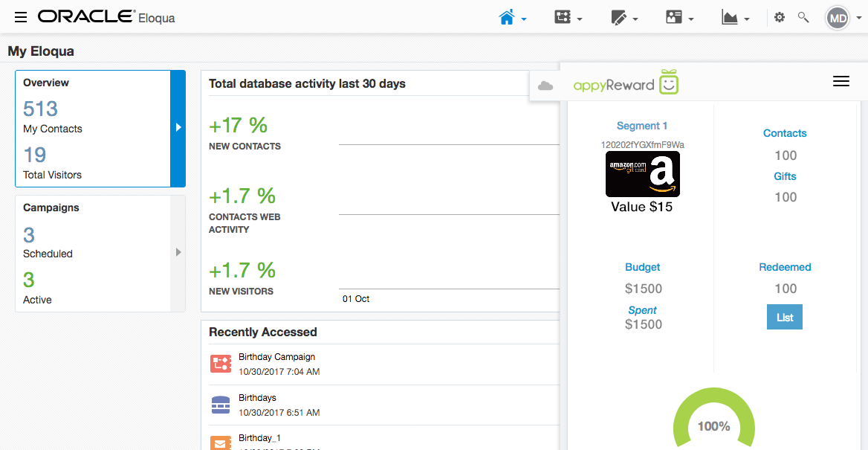
Task: Open the Analytics chart icon
Action: 730,17
